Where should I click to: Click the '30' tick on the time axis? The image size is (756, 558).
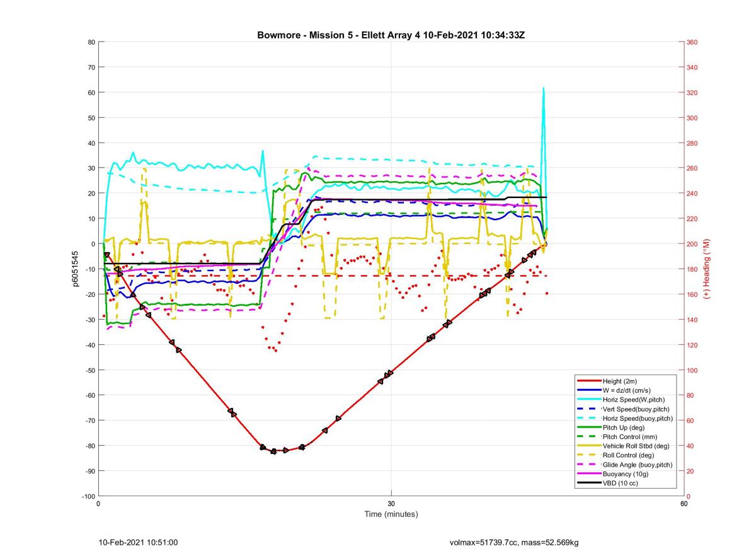[x=391, y=503]
